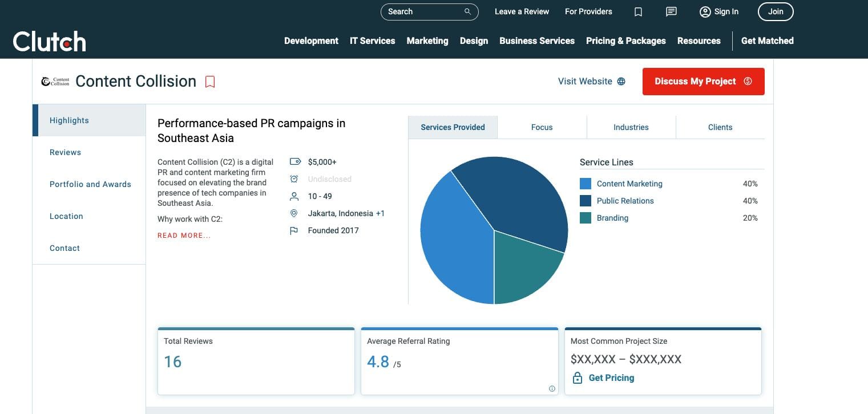The image size is (868, 414).
Task: Open Portfolio and Awards in sidebar
Action: [89, 184]
